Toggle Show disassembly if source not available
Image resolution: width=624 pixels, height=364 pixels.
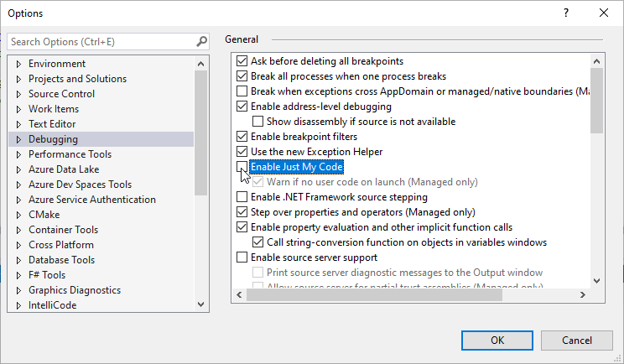(x=257, y=122)
